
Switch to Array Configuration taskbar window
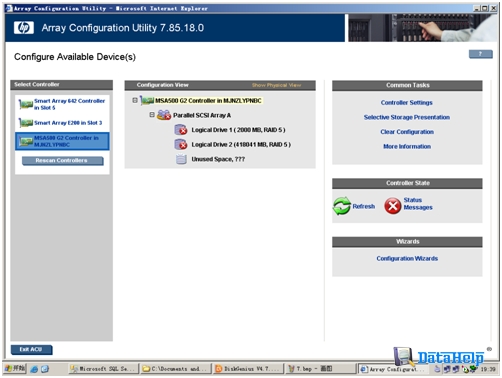pyautogui.click(x=393, y=369)
